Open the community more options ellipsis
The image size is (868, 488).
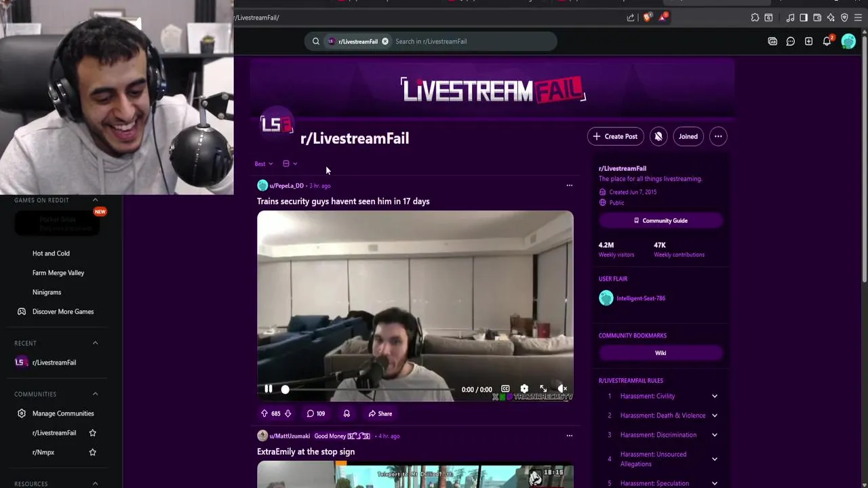pos(718,136)
